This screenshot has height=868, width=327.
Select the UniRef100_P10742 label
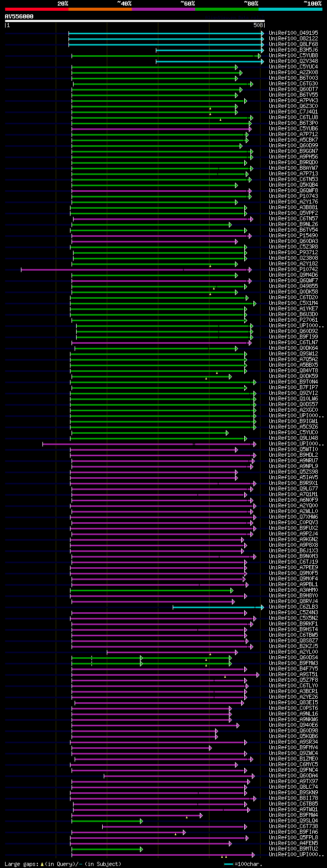[x=293, y=270]
